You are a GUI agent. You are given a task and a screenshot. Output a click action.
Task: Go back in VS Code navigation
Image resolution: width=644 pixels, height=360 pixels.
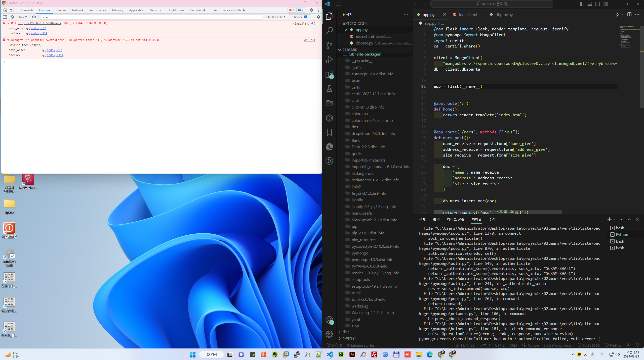click(x=416, y=4)
